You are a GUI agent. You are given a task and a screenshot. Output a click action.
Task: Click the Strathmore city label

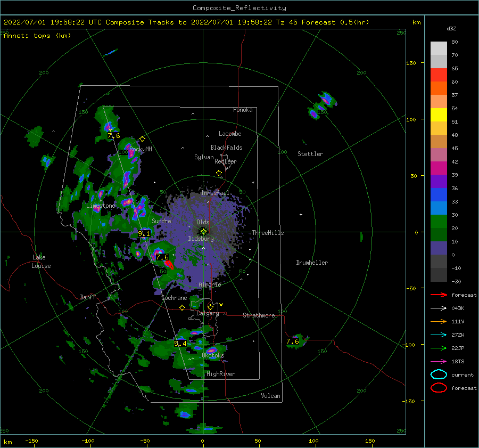click(259, 315)
